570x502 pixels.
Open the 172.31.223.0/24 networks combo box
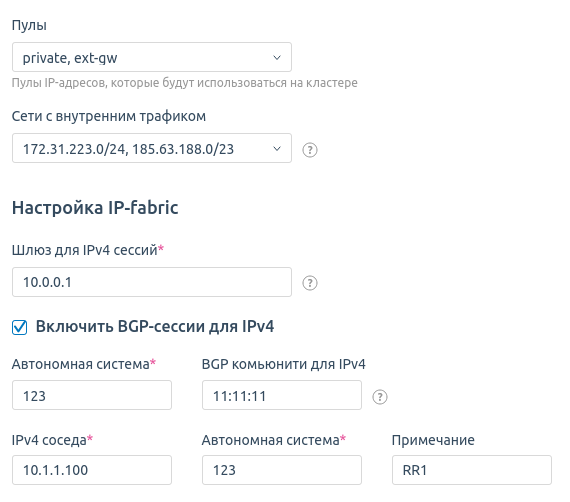(152, 148)
